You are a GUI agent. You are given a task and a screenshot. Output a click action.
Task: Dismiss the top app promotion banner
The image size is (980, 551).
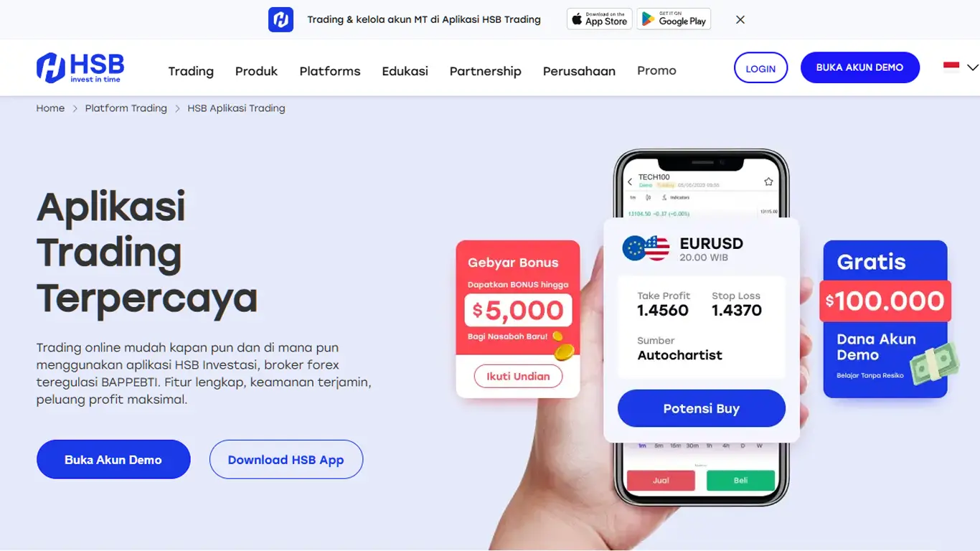(x=740, y=19)
